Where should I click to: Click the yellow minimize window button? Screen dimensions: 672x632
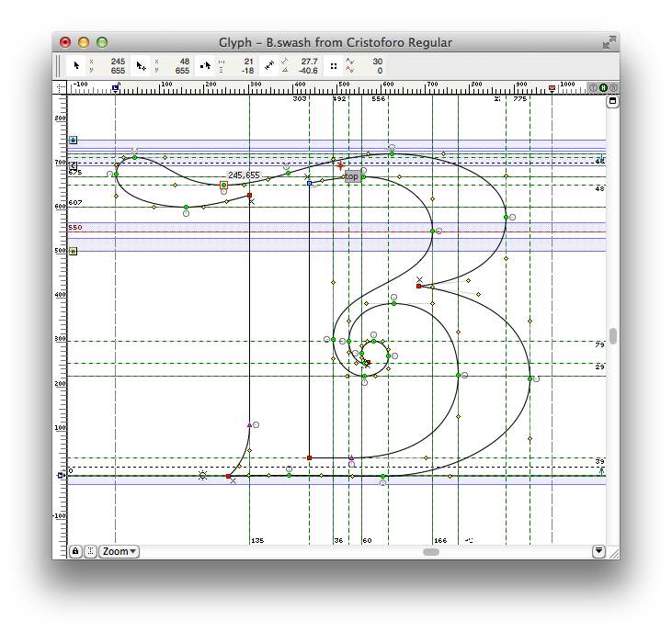(x=84, y=42)
